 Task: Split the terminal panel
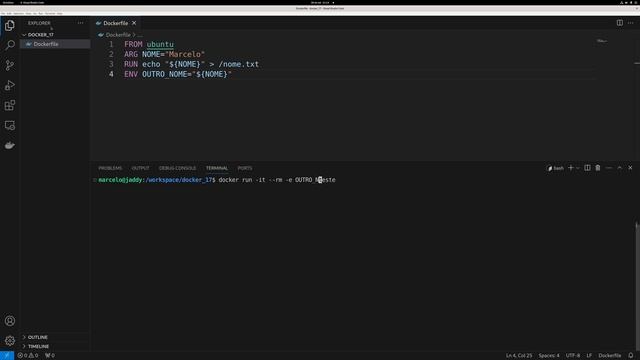[x=587, y=168]
